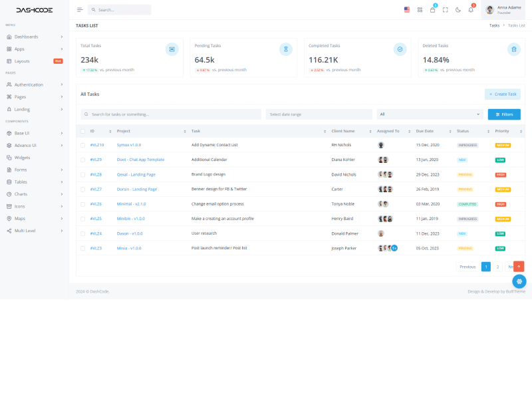The width and height of the screenshot is (532, 399).
Task: Open the notifications bell
Action: coord(471,10)
